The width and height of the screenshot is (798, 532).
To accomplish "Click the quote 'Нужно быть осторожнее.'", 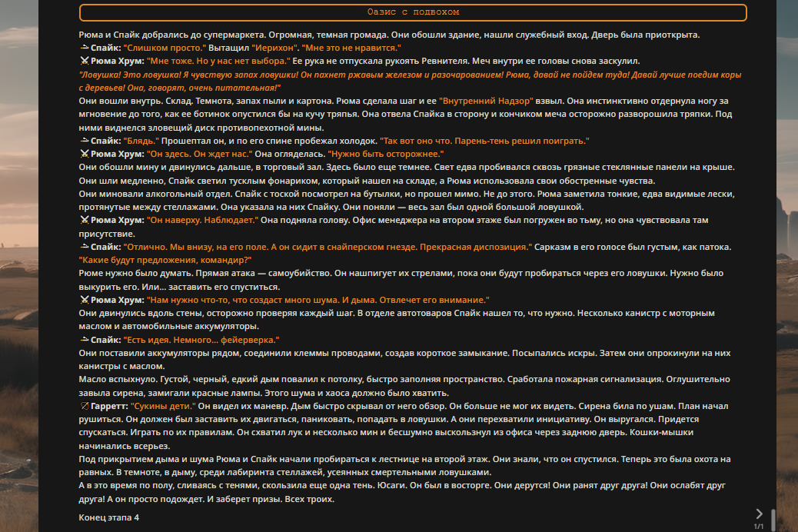I will 386,154.
